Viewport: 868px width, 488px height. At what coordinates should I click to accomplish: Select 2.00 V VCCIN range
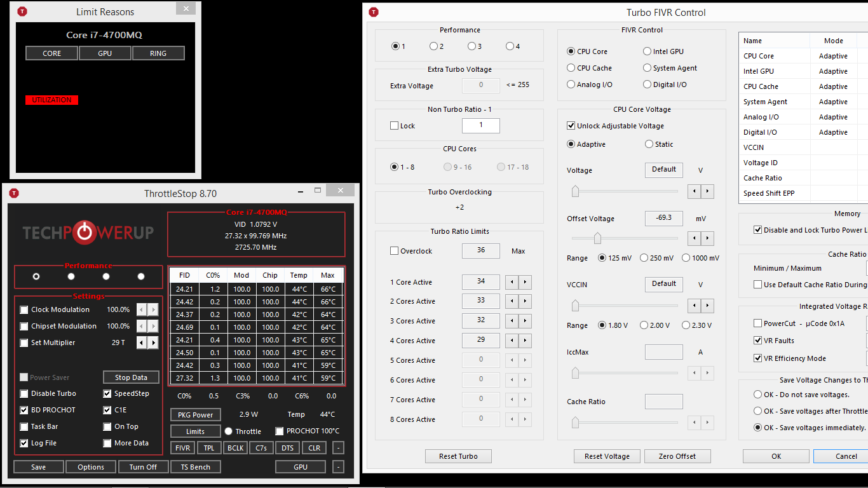(644, 325)
